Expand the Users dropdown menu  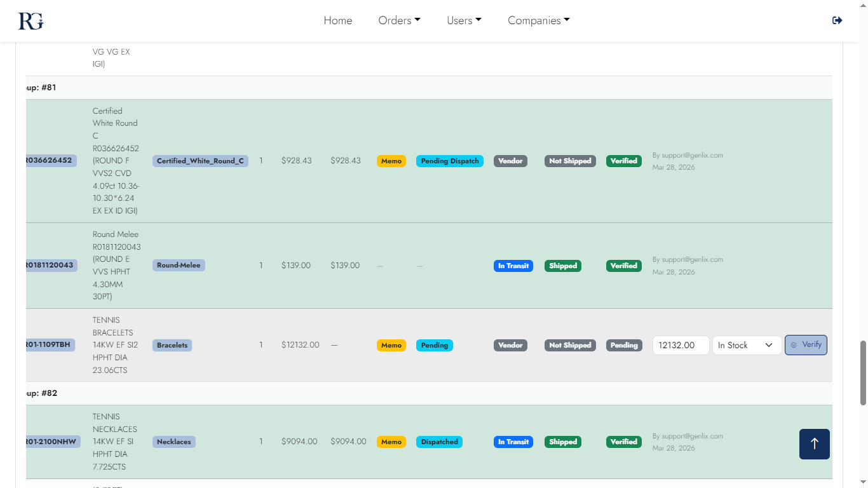pyautogui.click(x=464, y=20)
